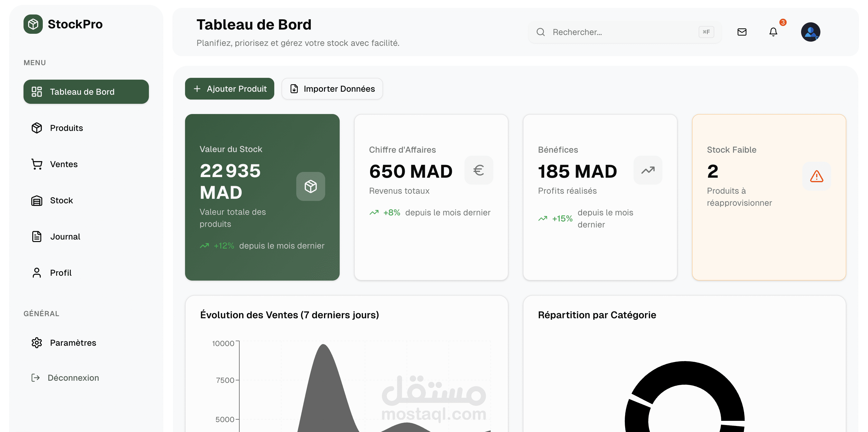This screenshot has width=868, height=432.
Task: Select the 185 MAD profit value
Action: click(x=577, y=171)
